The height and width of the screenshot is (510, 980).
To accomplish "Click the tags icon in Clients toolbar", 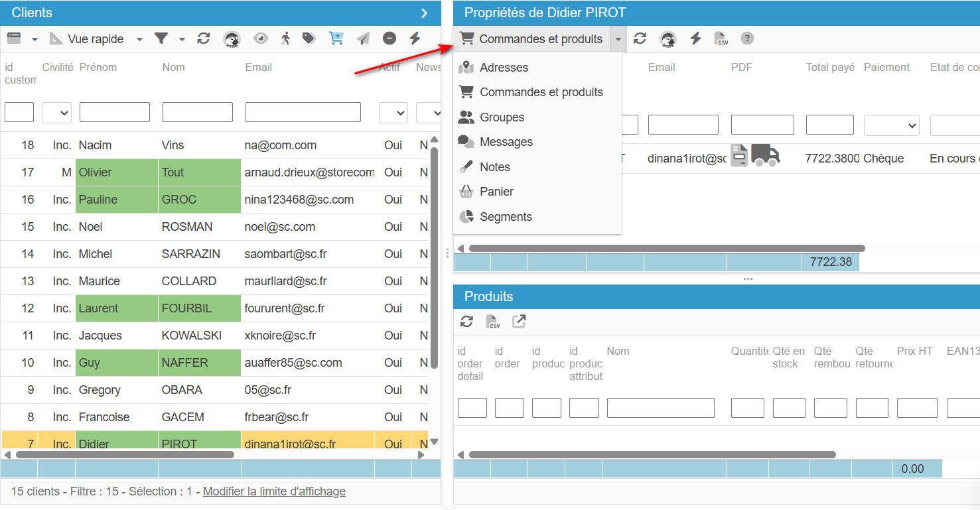I will pos(309,38).
